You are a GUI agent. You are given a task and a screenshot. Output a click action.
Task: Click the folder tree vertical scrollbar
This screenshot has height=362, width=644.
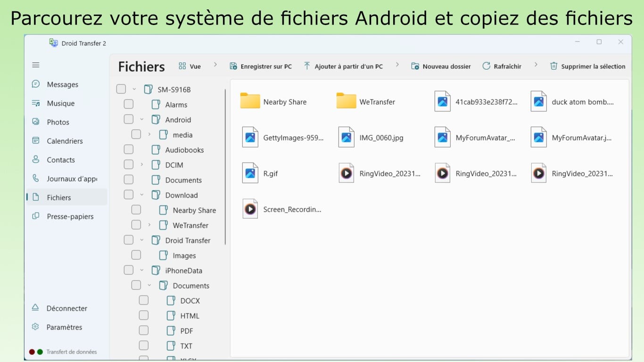tap(225, 167)
